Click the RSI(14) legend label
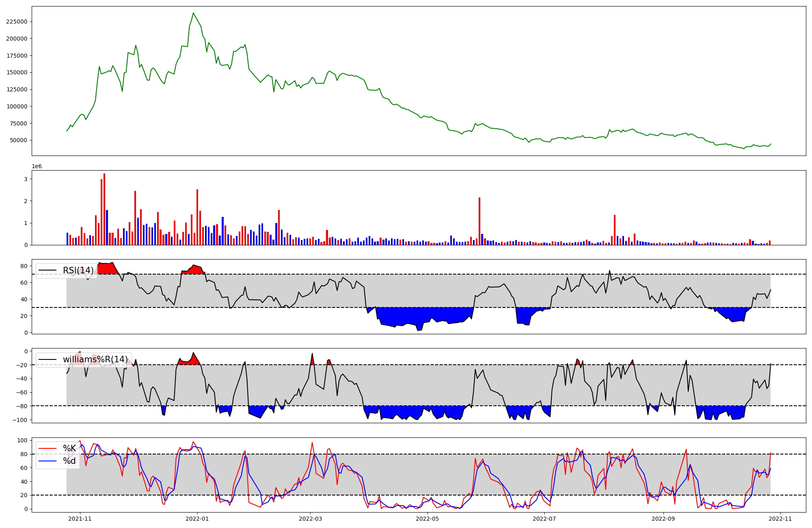This screenshot has width=812, height=528. pyautogui.click(x=78, y=270)
